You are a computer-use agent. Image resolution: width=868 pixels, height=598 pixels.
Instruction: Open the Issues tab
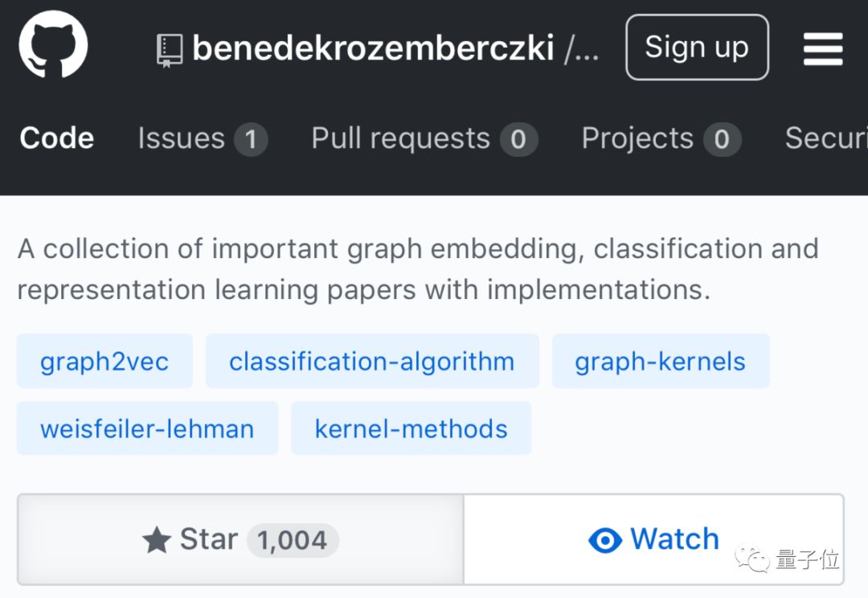[x=181, y=138]
